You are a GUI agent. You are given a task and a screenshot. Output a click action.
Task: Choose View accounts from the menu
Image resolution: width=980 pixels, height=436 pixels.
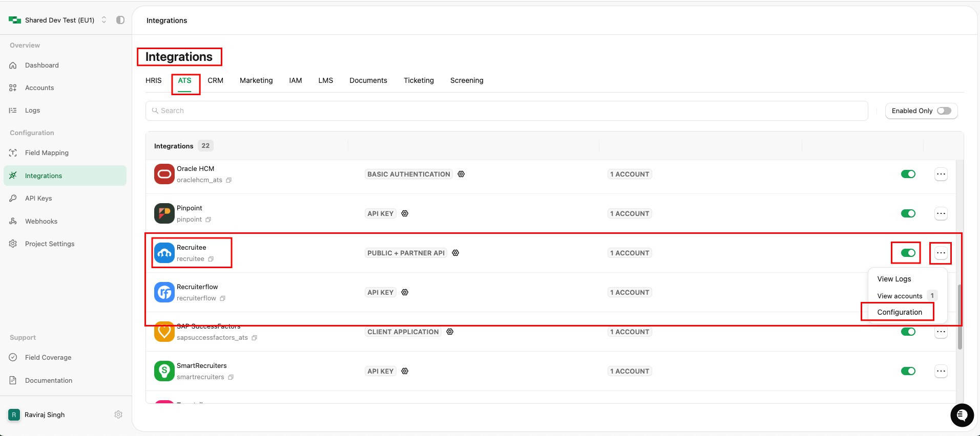[900, 296]
